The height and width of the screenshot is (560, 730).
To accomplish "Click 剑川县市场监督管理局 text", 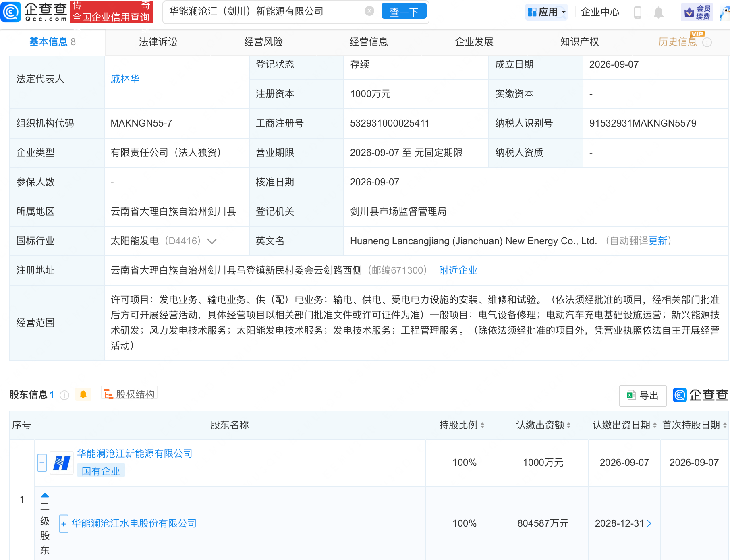I will click(x=398, y=212).
